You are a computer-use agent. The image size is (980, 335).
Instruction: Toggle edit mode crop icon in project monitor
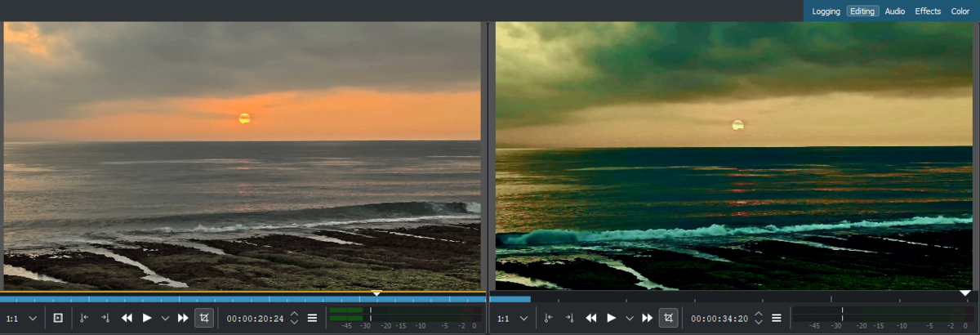click(668, 318)
